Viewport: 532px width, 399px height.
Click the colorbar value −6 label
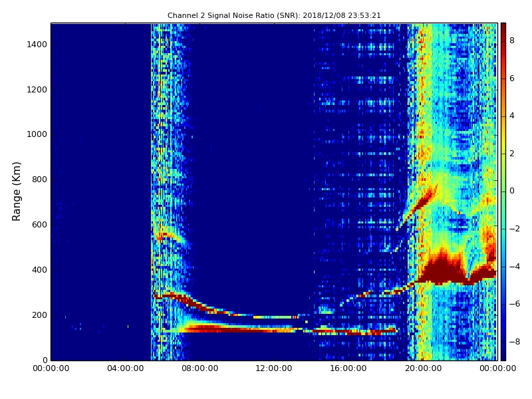click(x=514, y=304)
